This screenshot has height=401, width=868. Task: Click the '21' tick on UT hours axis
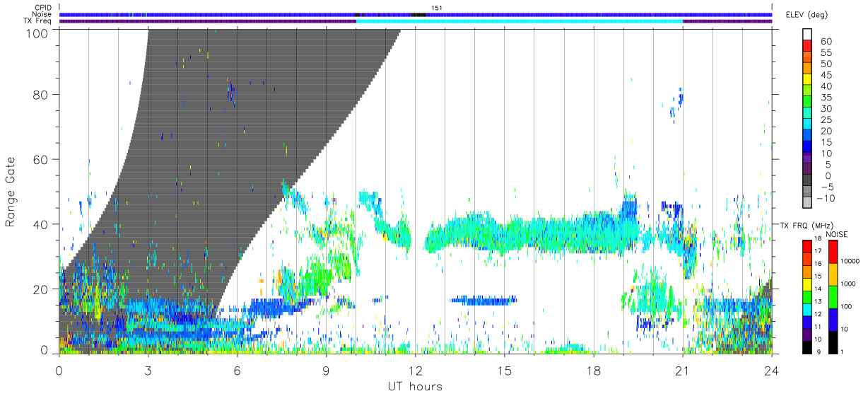click(682, 371)
